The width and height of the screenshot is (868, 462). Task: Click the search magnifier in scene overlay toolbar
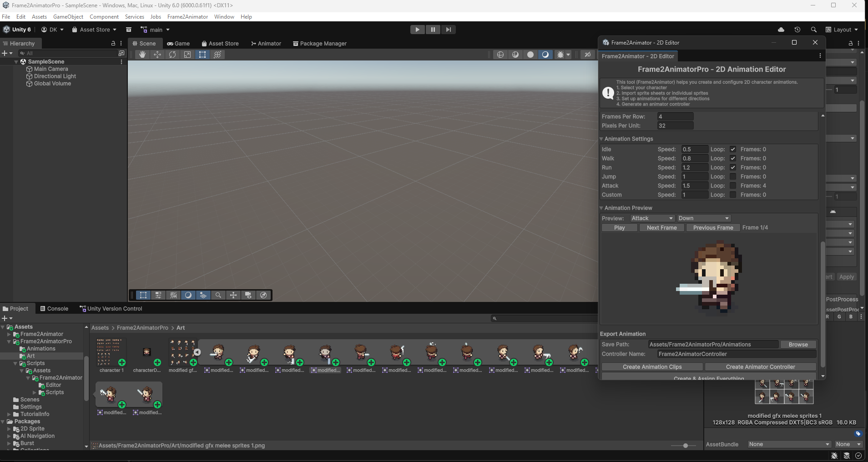(x=218, y=295)
